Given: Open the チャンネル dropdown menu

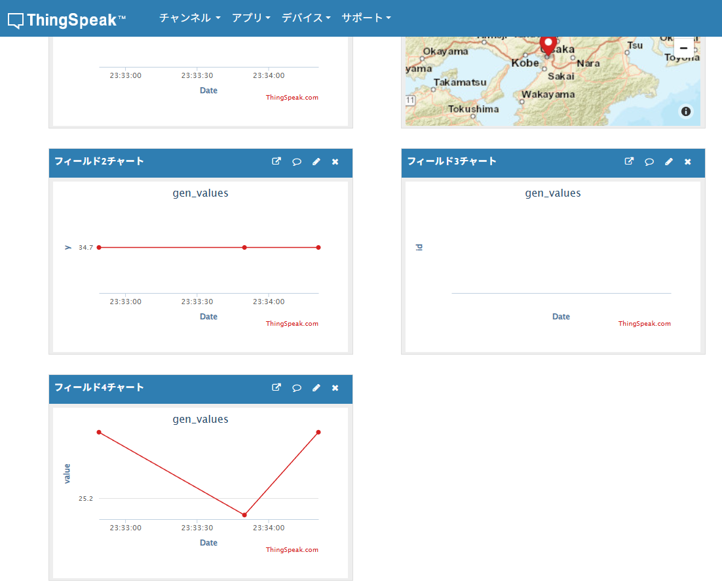Looking at the screenshot, I should [x=190, y=18].
